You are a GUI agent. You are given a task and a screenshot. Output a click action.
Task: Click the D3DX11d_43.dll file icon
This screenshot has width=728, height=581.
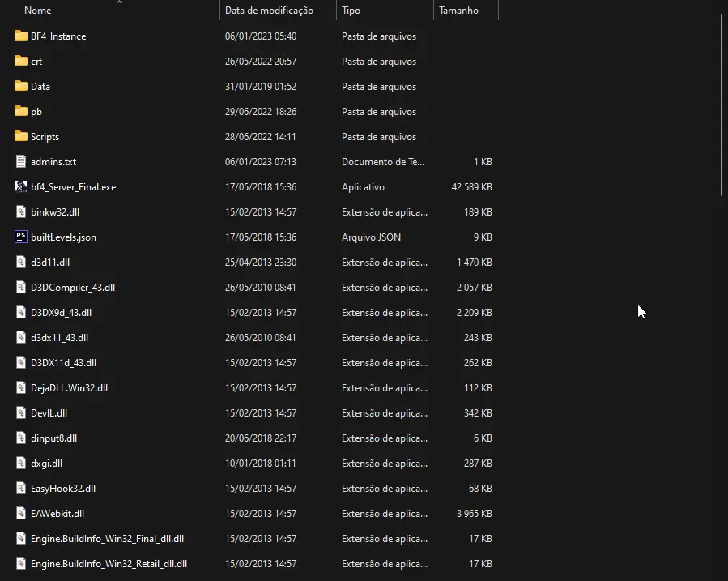21,362
